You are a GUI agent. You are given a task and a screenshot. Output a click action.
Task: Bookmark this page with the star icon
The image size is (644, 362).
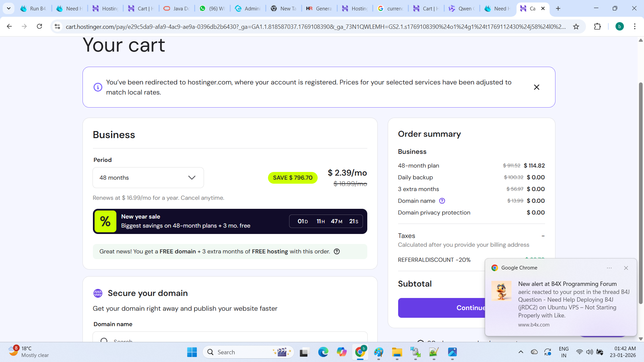click(576, 26)
